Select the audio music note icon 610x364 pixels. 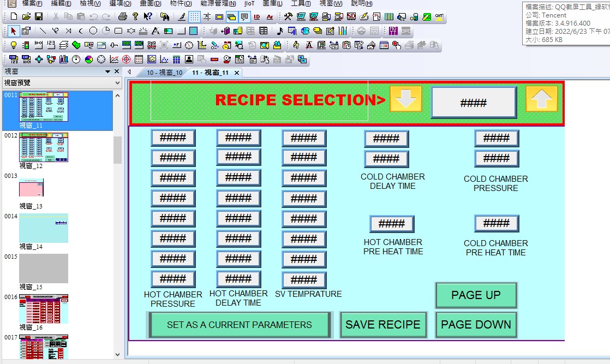click(280, 31)
